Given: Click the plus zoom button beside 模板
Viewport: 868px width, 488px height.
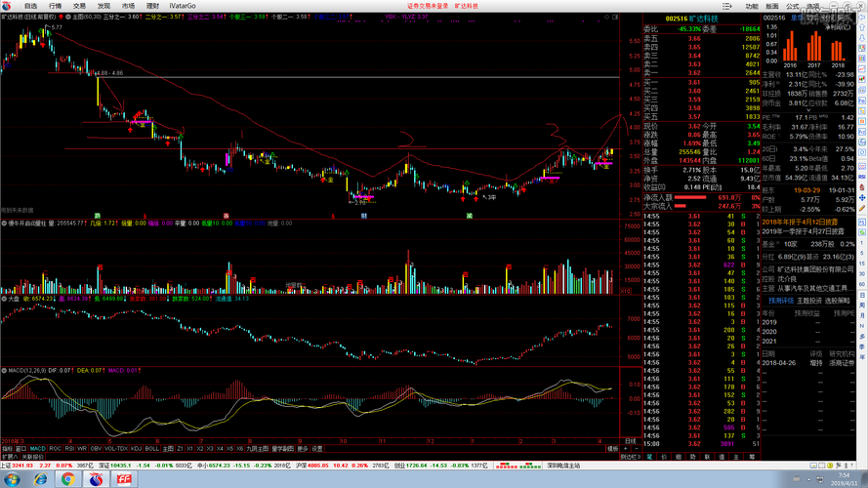Looking at the screenshot, I should point(626,449).
